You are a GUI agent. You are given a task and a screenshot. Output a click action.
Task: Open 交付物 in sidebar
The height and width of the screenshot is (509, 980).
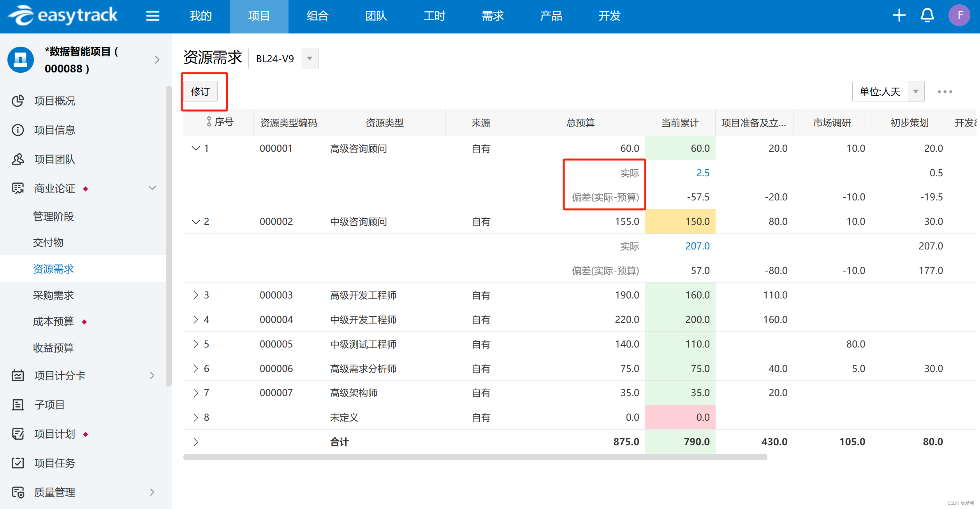48,242
